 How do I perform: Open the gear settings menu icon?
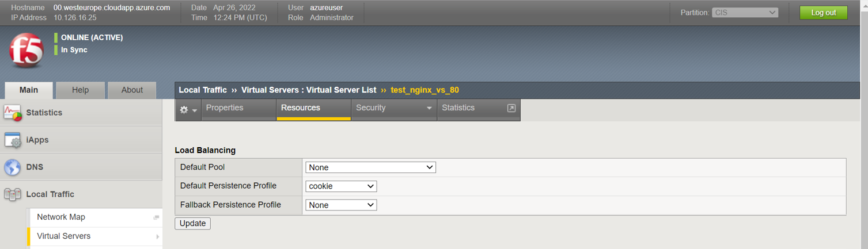pos(188,110)
